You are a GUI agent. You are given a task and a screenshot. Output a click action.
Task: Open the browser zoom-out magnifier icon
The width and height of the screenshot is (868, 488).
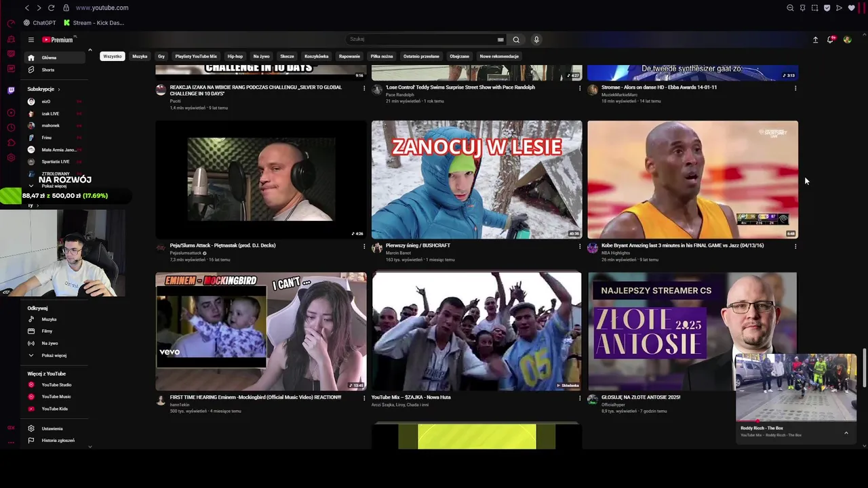pyautogui.click(x=790, y=7)
